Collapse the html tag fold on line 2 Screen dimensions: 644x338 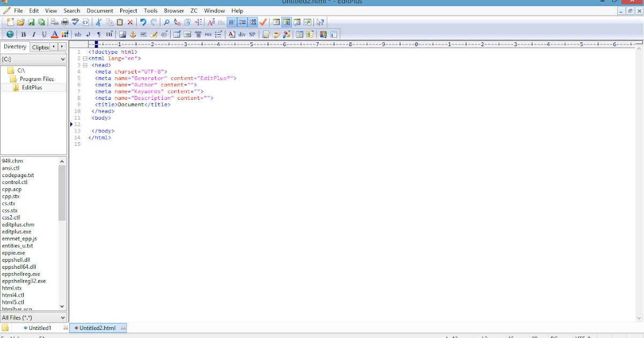coord(85,58)
